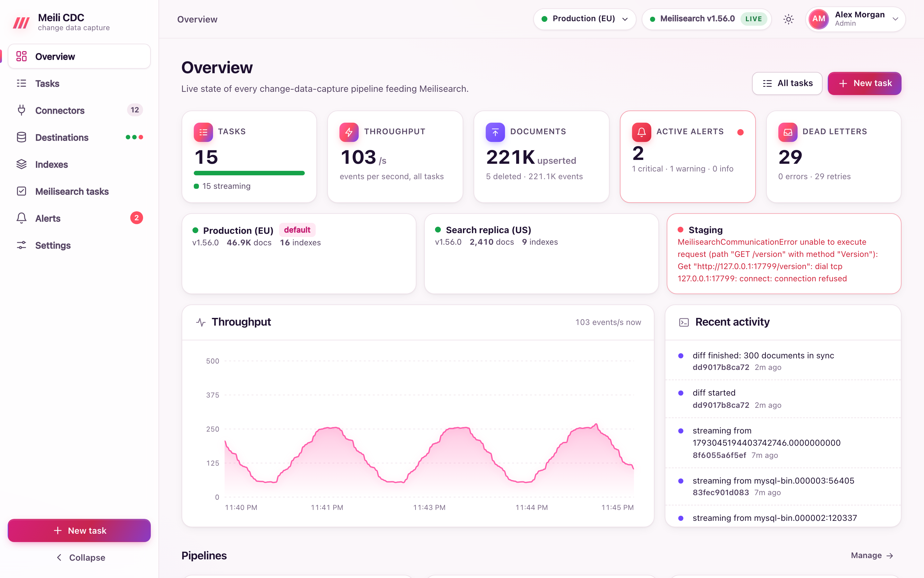924x578 pixels.
Task: Open the Production (EU) destination card
Action: (x=299, y=254)
